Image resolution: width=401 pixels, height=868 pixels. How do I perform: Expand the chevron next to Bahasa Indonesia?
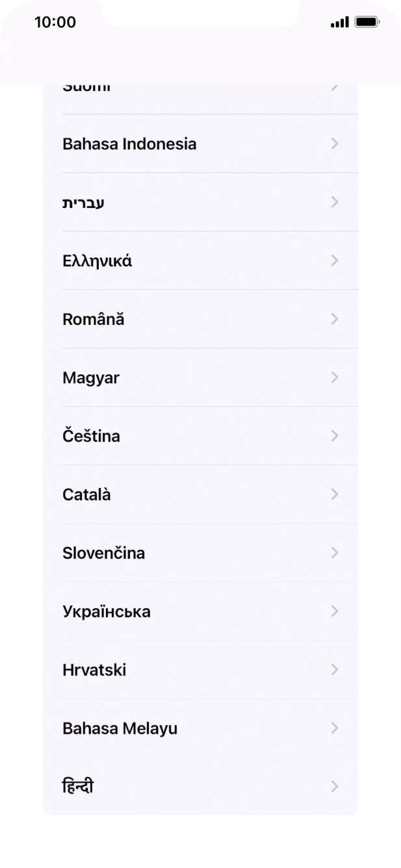pos(335,144)
